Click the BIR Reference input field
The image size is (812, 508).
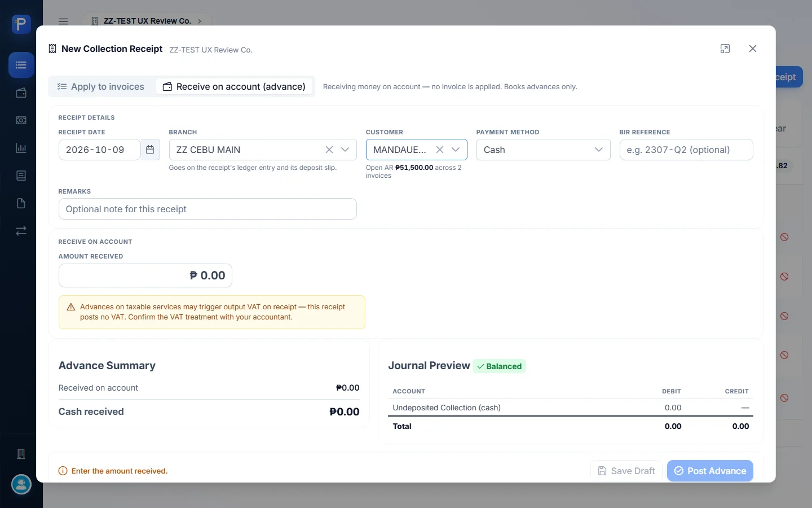pos(686,150)
